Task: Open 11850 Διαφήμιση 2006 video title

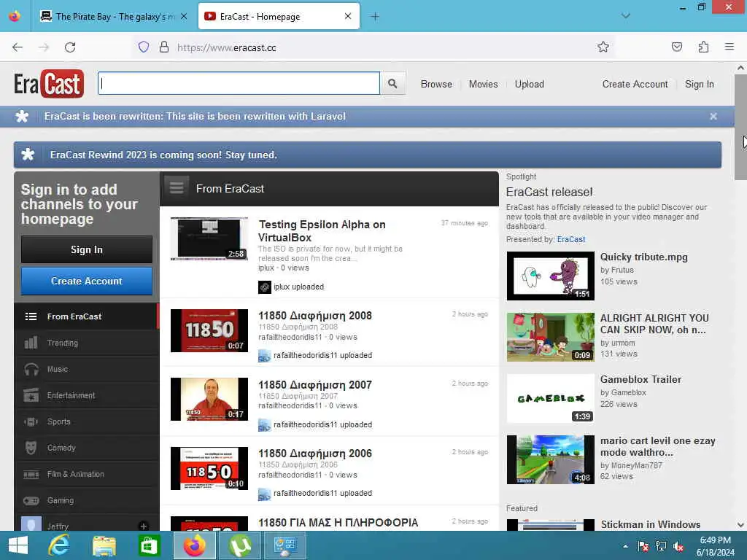Action: pos(315,454)
